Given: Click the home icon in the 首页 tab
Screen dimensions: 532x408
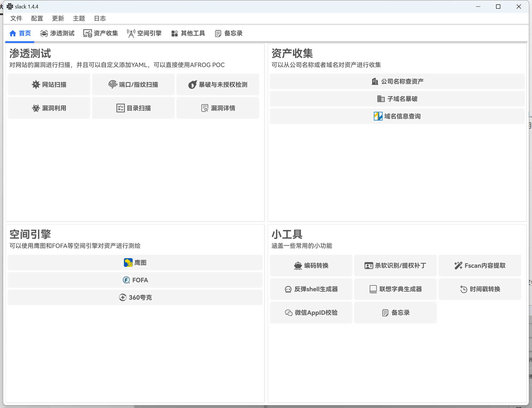Looking at the screenshot, I should (13, 33).
